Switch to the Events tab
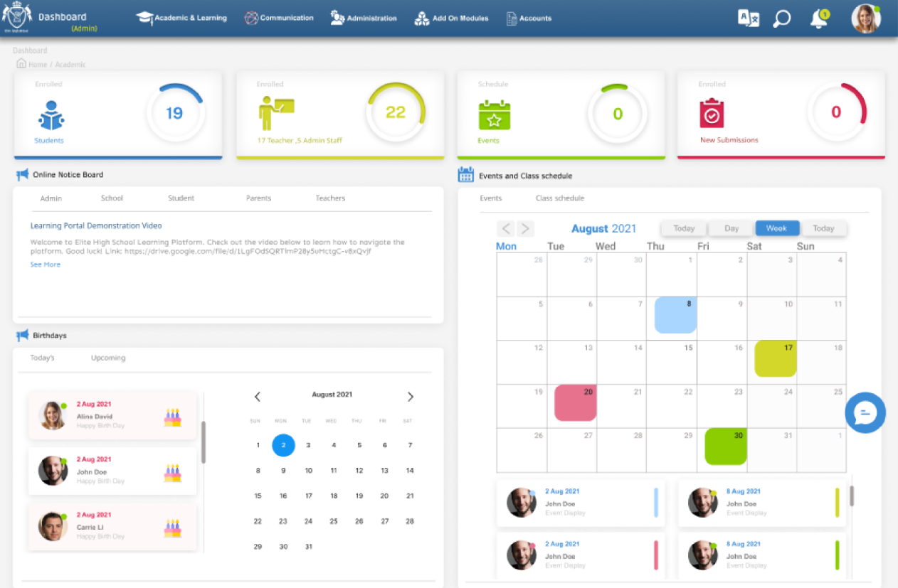Screen dimensions: 898x588 (x=491, y=198)
